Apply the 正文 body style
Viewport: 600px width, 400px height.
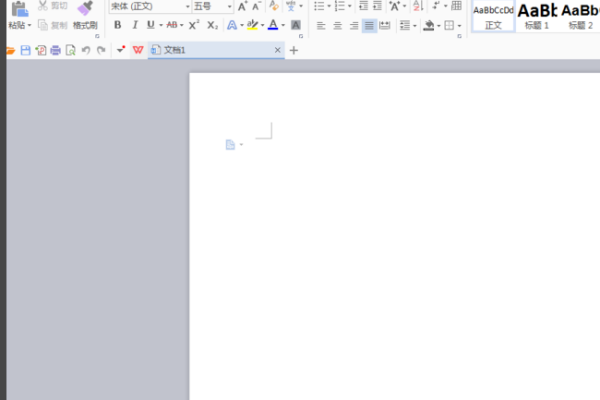[x=493, y=16]
